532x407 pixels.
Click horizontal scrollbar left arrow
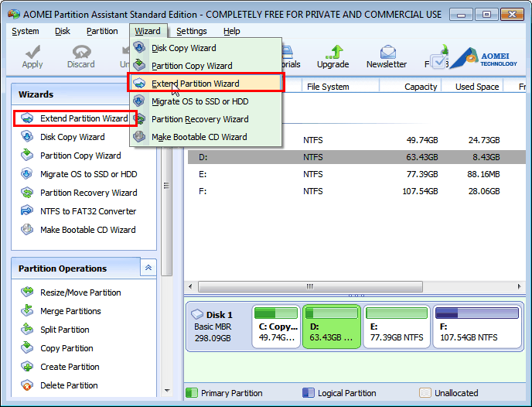tap(190, 286)
